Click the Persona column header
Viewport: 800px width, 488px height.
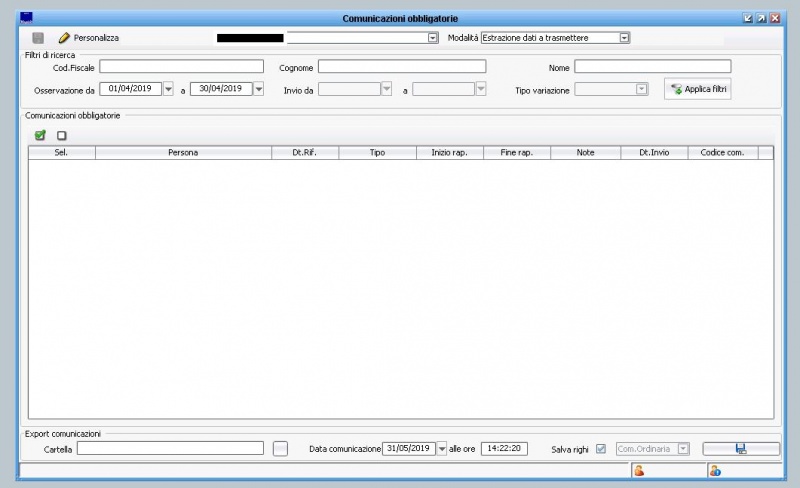183,153
